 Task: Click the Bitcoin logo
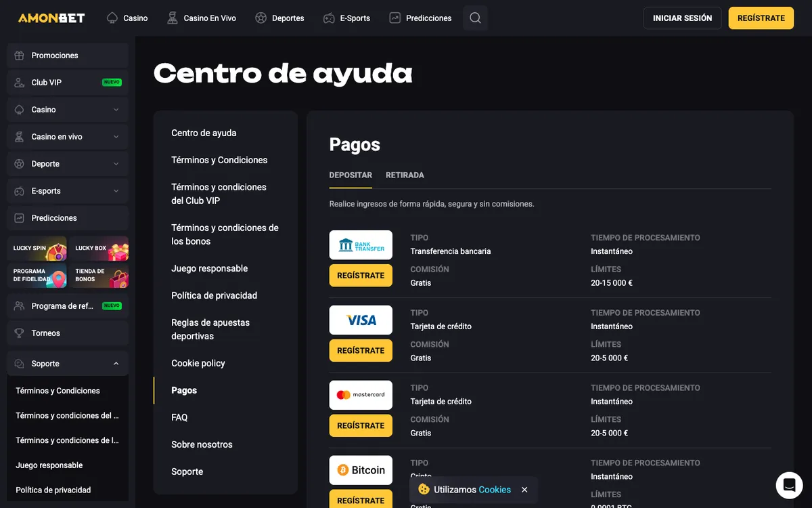(x=361, y=470)
